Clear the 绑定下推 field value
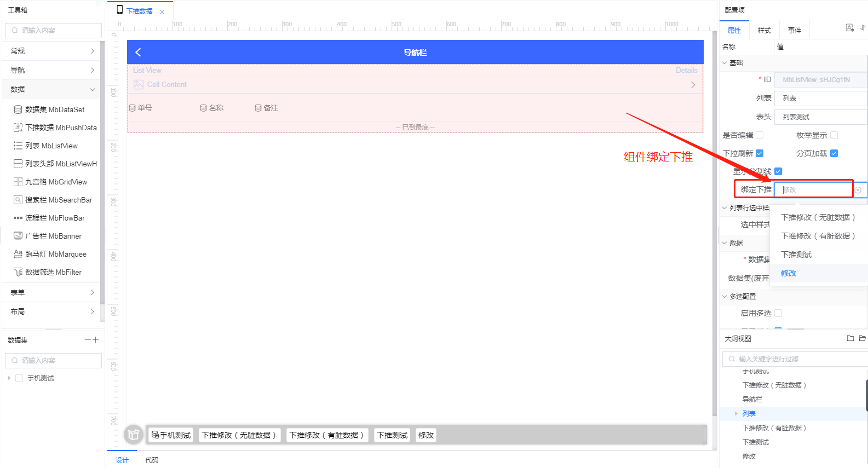868x468 pixels. coord(858,190)
